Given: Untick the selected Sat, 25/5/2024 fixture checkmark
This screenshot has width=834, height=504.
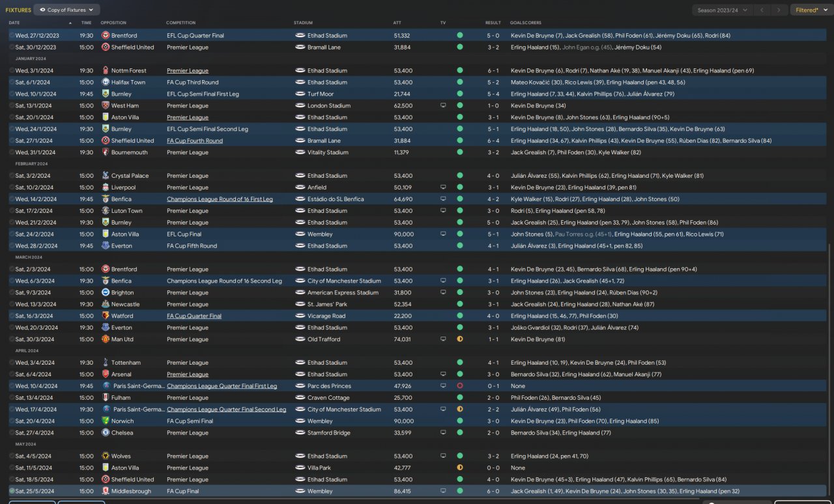Looking at the screenshot, I should coord(12,491).
